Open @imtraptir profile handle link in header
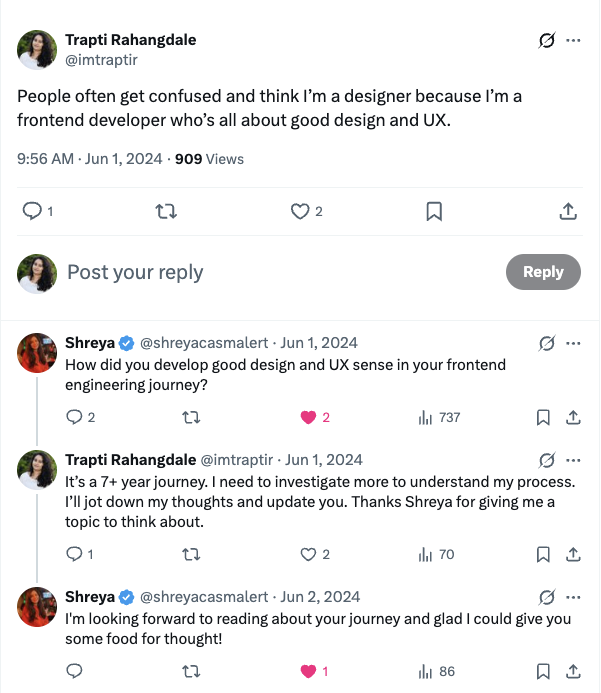 pyautogui.click(x=101, y=59)
